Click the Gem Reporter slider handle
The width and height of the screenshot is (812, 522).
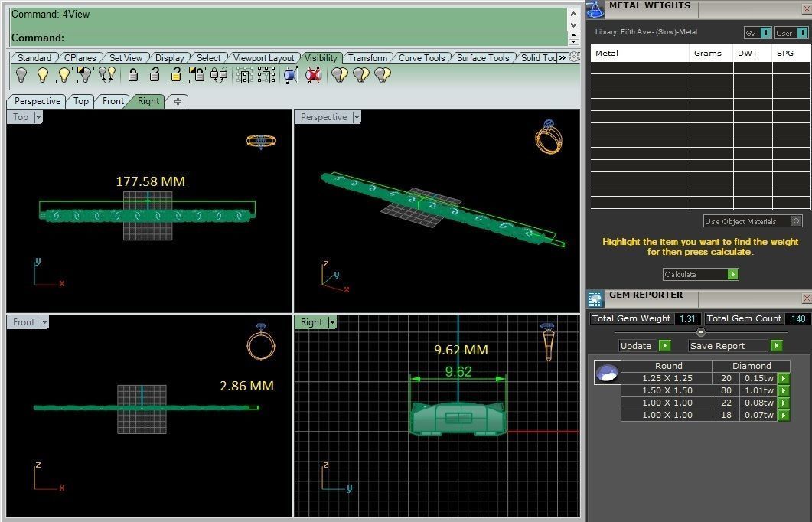click(701, 332)
